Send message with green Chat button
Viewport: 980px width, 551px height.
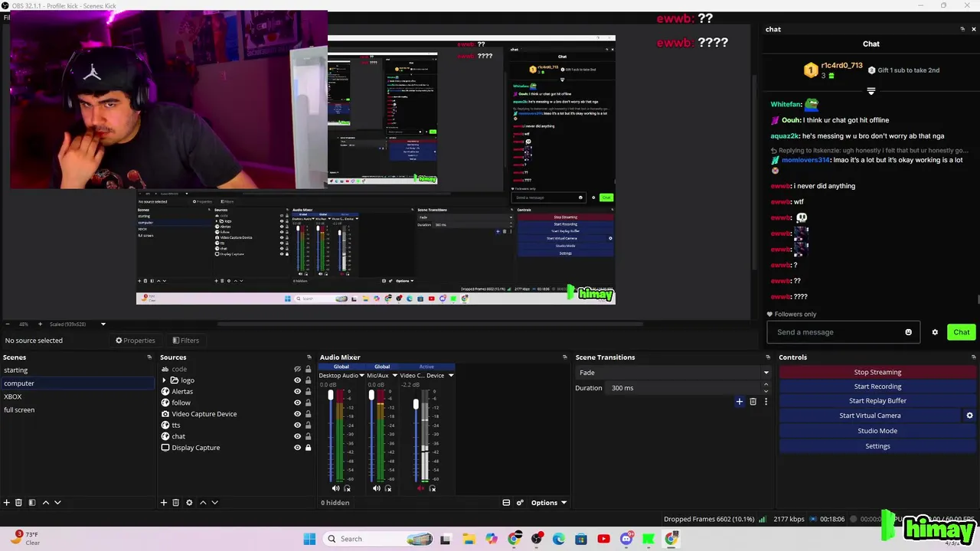pyautogui.click(x=962, y=332)
